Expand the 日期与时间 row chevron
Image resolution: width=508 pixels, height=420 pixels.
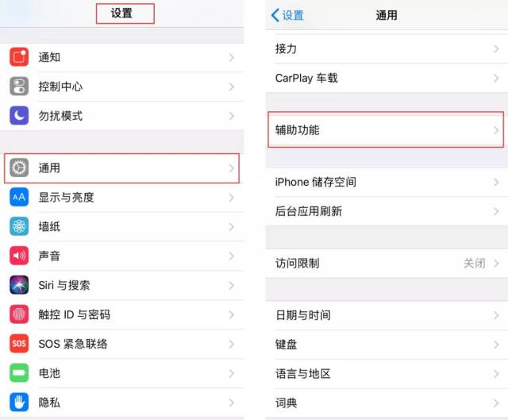point(496,315)
